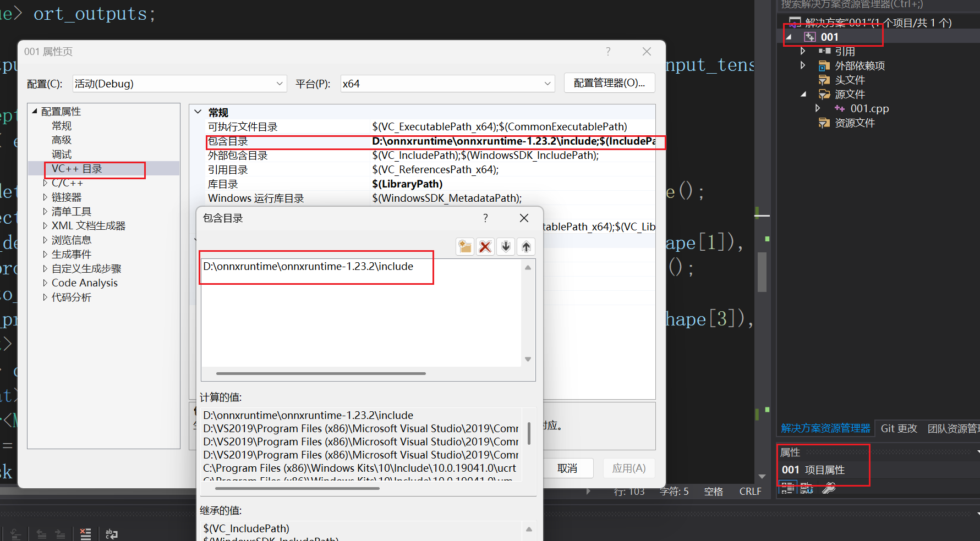Select the wrench icon in the Properties panel
This screenshot has width=980, height=541.
(828, 488)
